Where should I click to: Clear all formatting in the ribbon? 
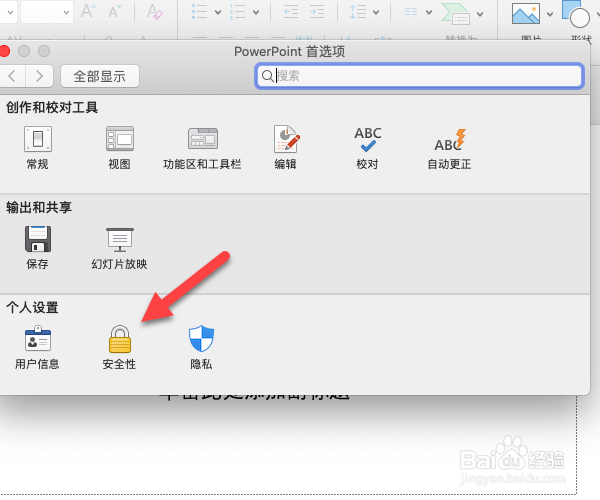click(x=155, y=11)
